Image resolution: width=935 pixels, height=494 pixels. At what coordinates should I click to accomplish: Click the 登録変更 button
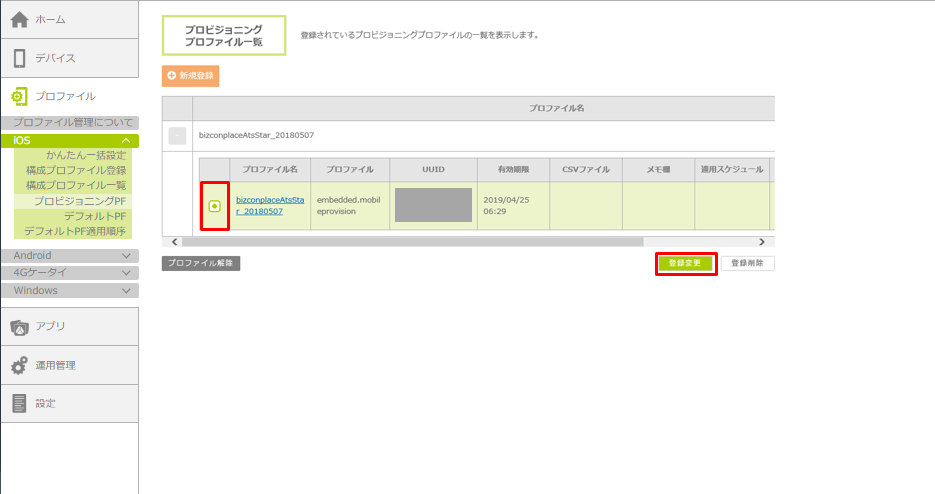(x=685, y=263)
